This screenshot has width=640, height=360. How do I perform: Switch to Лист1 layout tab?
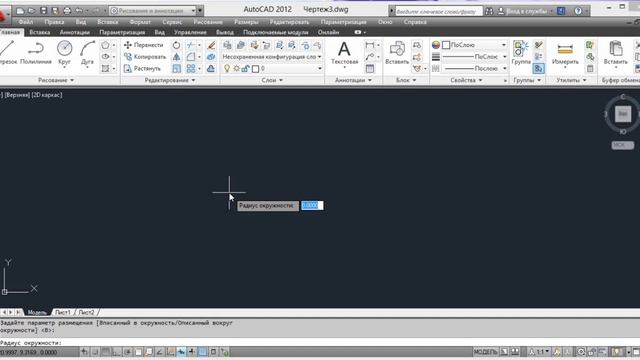tap(63, 312)
